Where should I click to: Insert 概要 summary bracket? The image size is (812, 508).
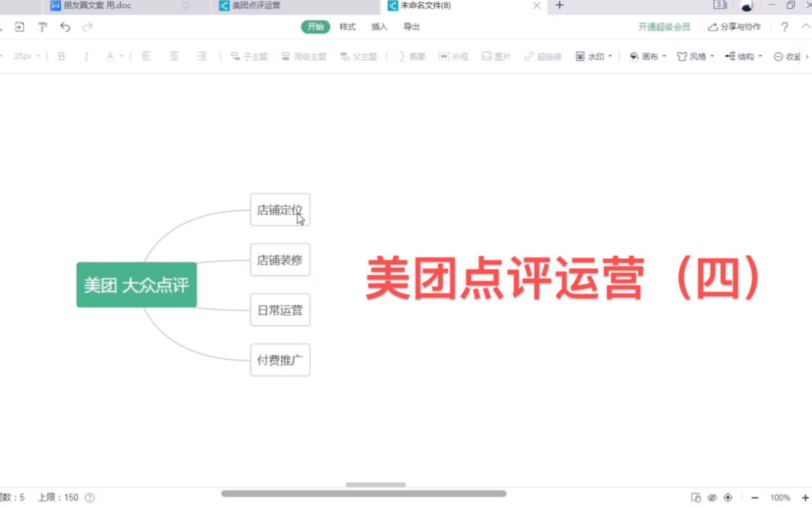coord(411,56)
